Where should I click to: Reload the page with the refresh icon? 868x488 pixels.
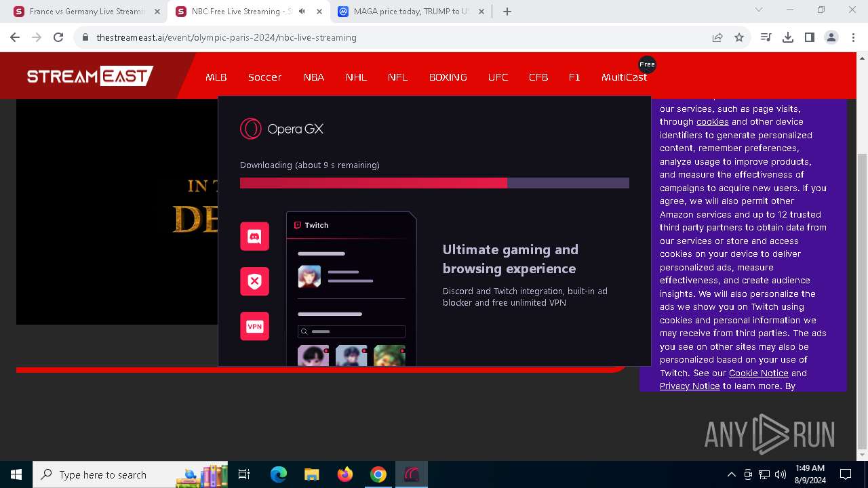[58, 37]
